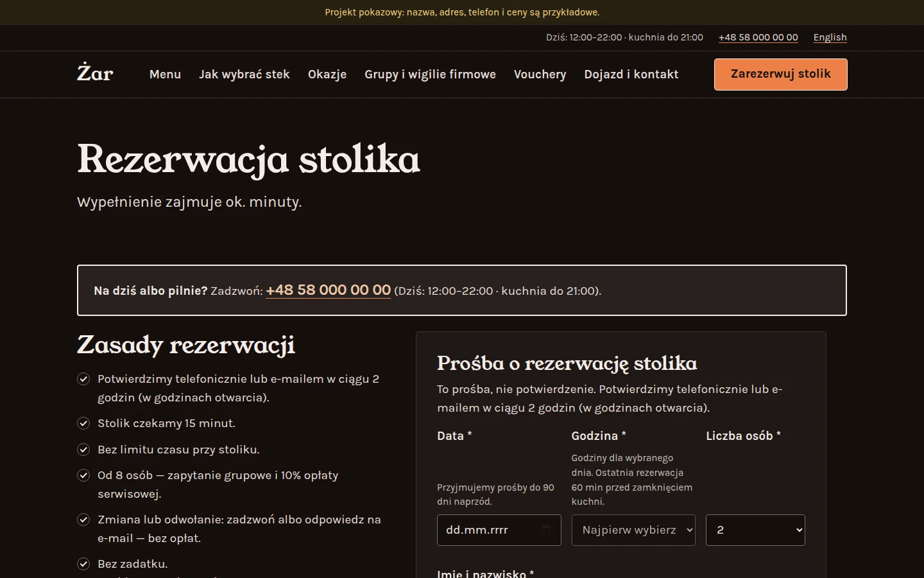
Task: Open the Godzina dropdown
Action: [x=633, y=530]
